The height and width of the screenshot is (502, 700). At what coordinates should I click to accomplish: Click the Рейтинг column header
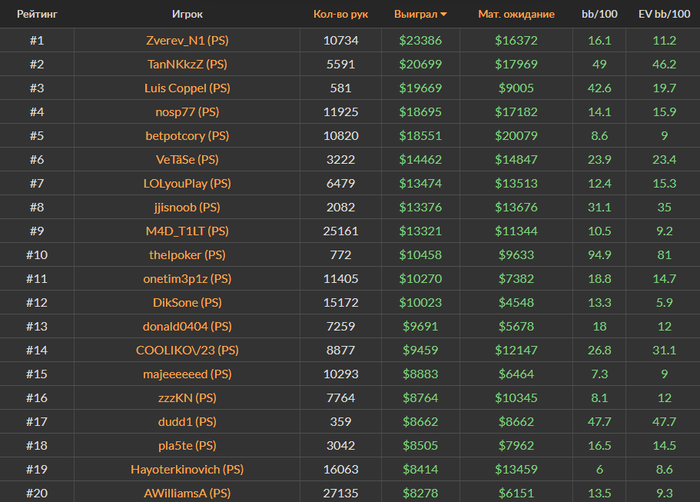(x=36, y=15)
